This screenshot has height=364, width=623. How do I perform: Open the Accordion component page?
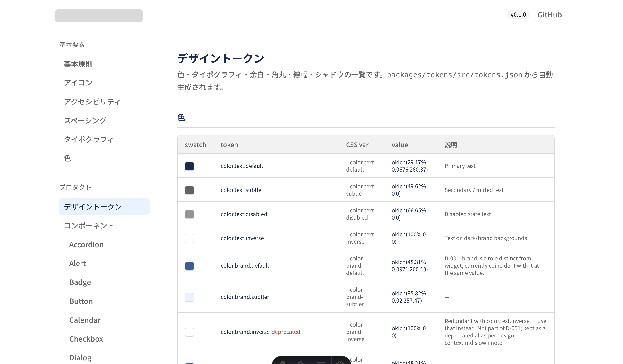click(x=86, y=245)
